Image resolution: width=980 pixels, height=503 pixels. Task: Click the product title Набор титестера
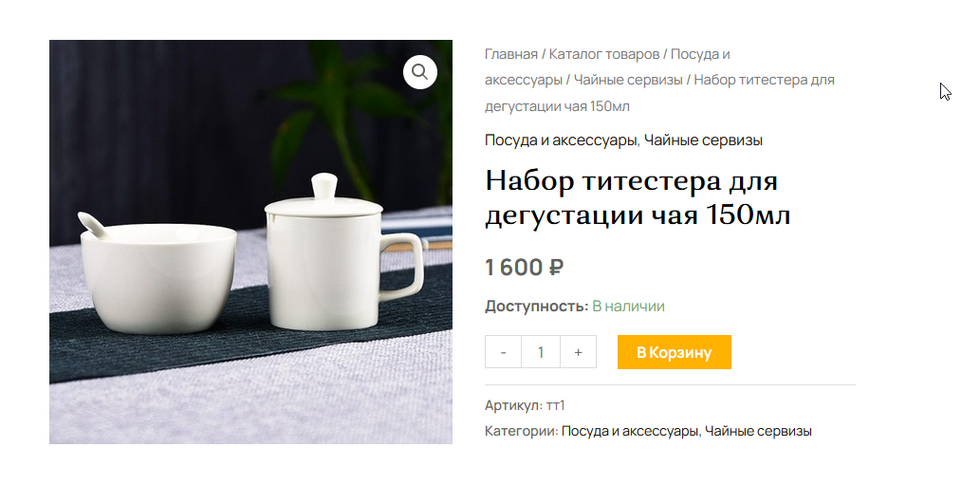[x=638, y=197]
